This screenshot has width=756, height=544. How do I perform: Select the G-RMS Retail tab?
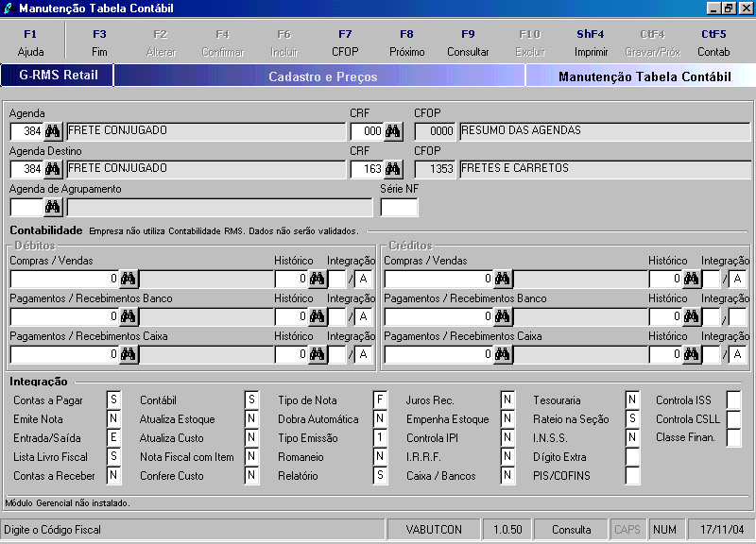click(58, 76)
